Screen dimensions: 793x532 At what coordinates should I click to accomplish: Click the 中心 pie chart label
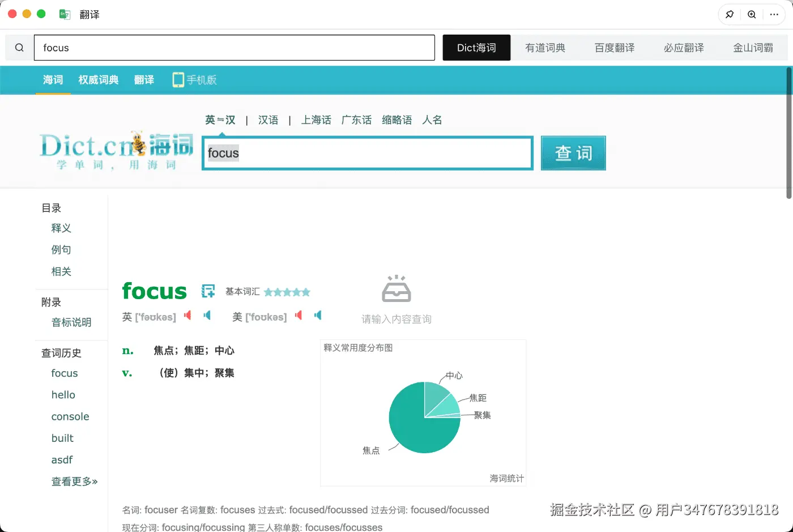coord(454,376)
